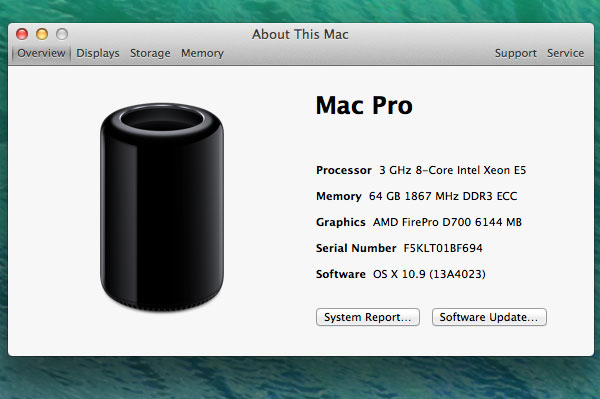Click the serial F5KLT01BF694
Screen dimensions: 600x399
(443, 248)
